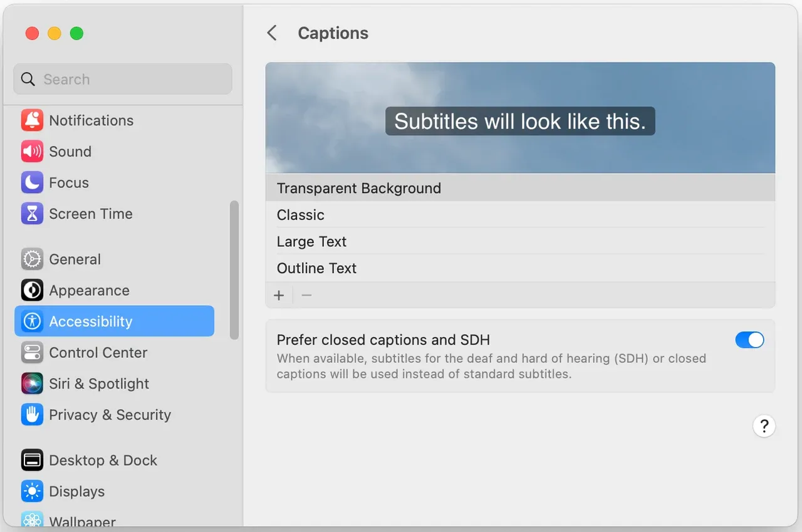Open the Appearance settings label
This screenshot has width=802, height=532.
point(90,291)
